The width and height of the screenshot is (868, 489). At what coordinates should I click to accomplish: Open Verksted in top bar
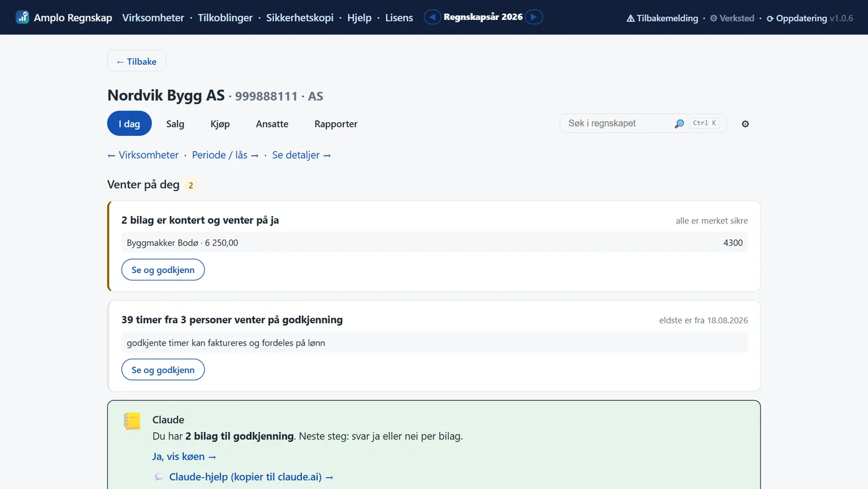pos(732,18)
